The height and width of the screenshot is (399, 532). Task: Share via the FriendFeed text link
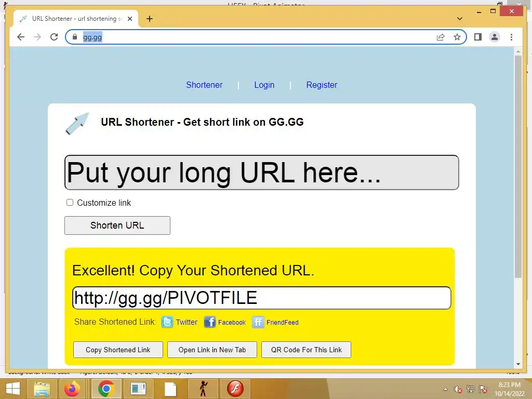tap(282, 322)
